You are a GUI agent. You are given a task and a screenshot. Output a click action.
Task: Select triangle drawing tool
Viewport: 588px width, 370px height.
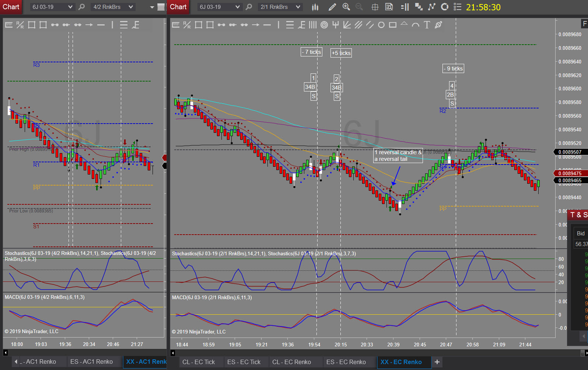(x=404, y=24)
